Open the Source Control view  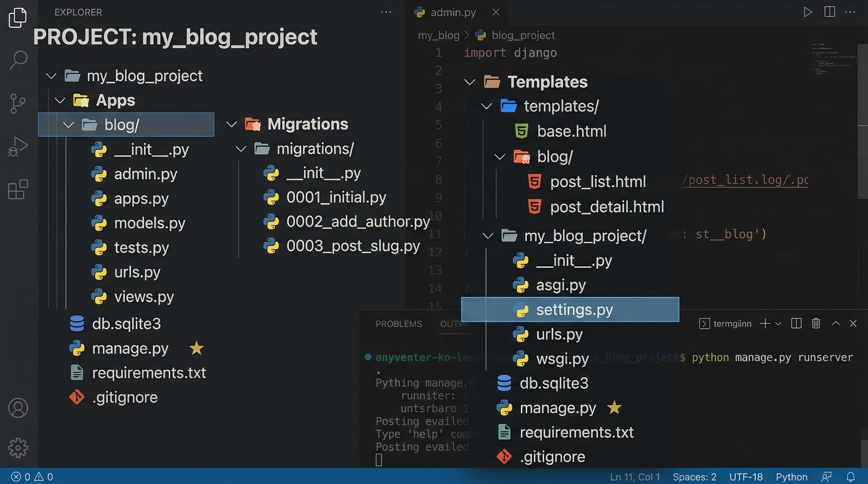click(18, 104)
